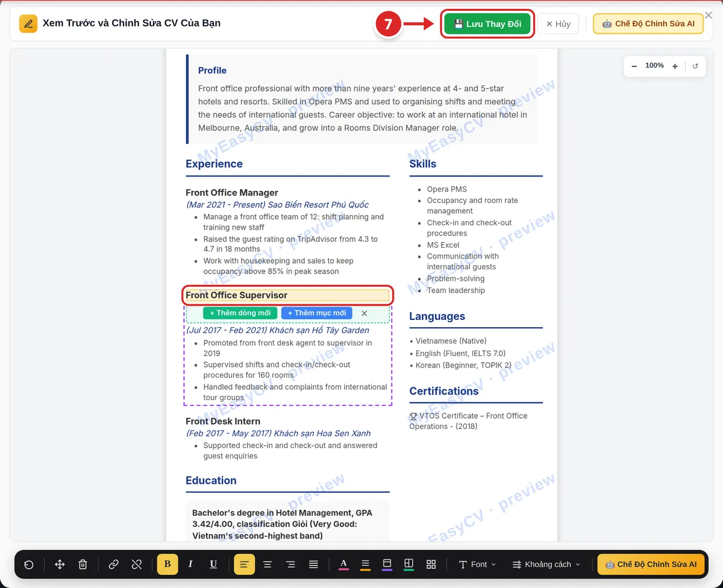Pick a text color with the A swatch
Image resolution: width=723 pixels, height=588 pixels.
click(x=343, y=565)
